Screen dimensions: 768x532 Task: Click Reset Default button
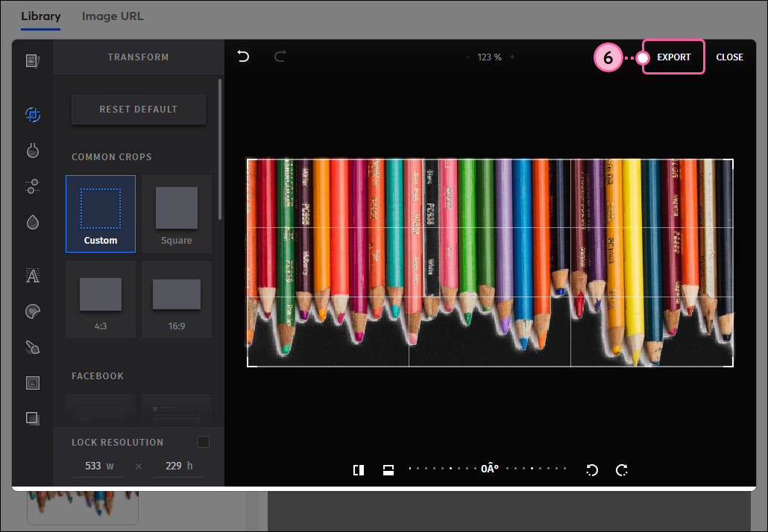[139, 109]
